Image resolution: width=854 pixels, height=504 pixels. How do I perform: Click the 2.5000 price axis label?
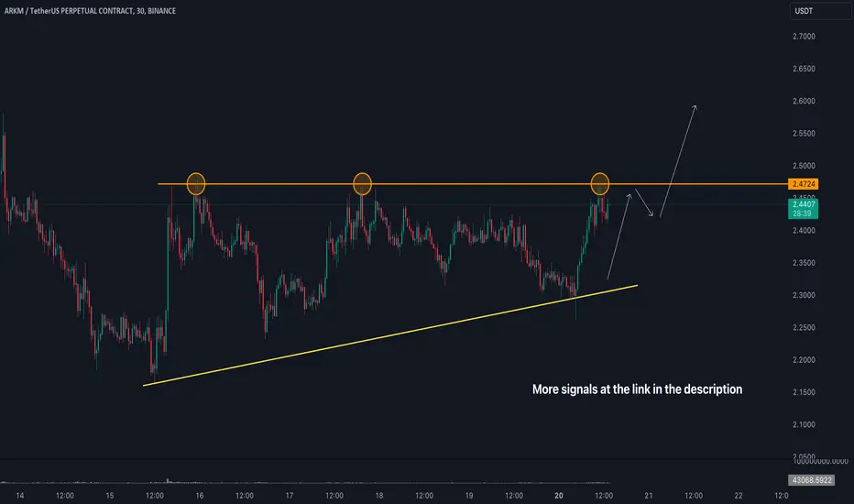pos(804,166)
